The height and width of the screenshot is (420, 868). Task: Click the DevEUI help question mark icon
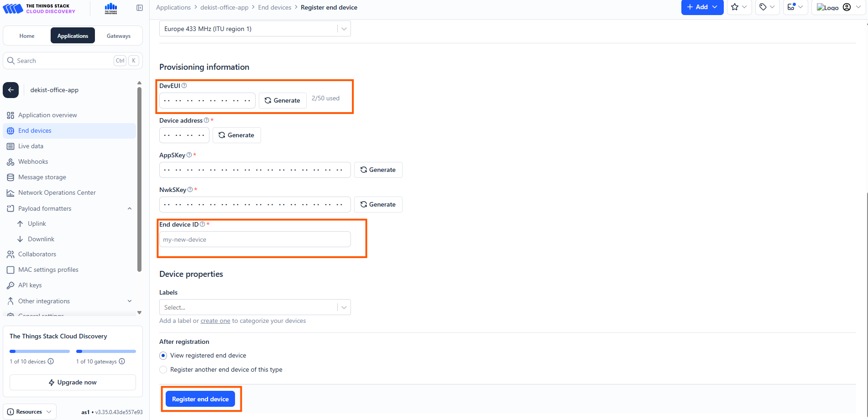tap(184, 86)
